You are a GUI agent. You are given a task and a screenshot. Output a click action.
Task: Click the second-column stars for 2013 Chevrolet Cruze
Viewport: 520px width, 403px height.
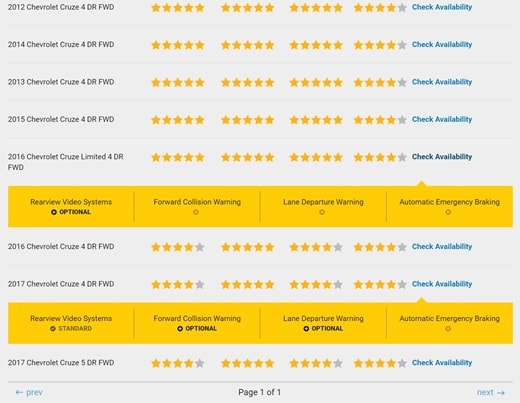248,82
